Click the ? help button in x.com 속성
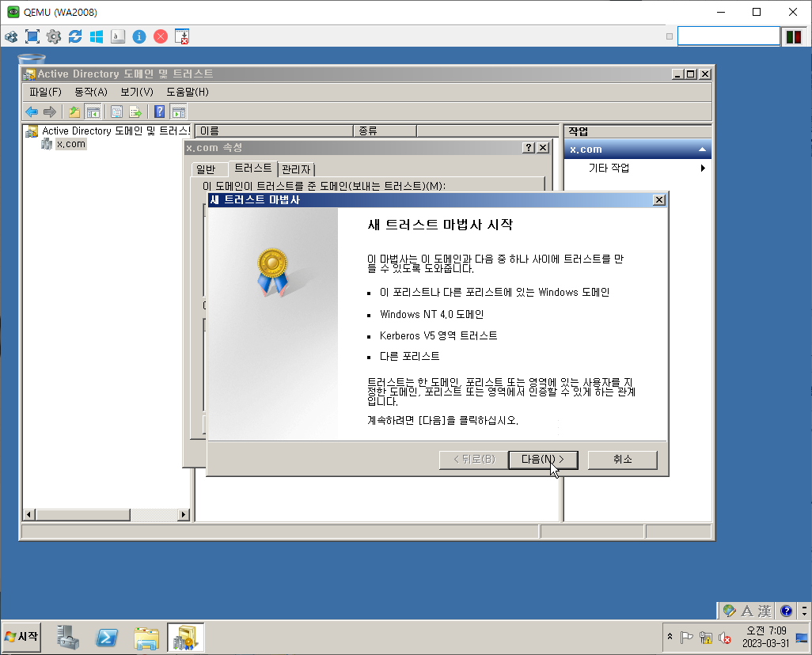This screenshot has height=655, width=812. click(528, 148)
